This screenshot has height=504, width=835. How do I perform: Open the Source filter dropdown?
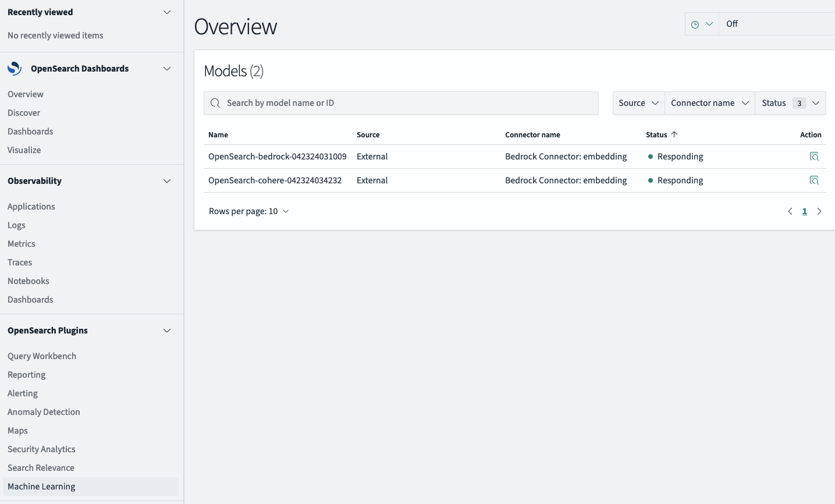tap(638, 103)
